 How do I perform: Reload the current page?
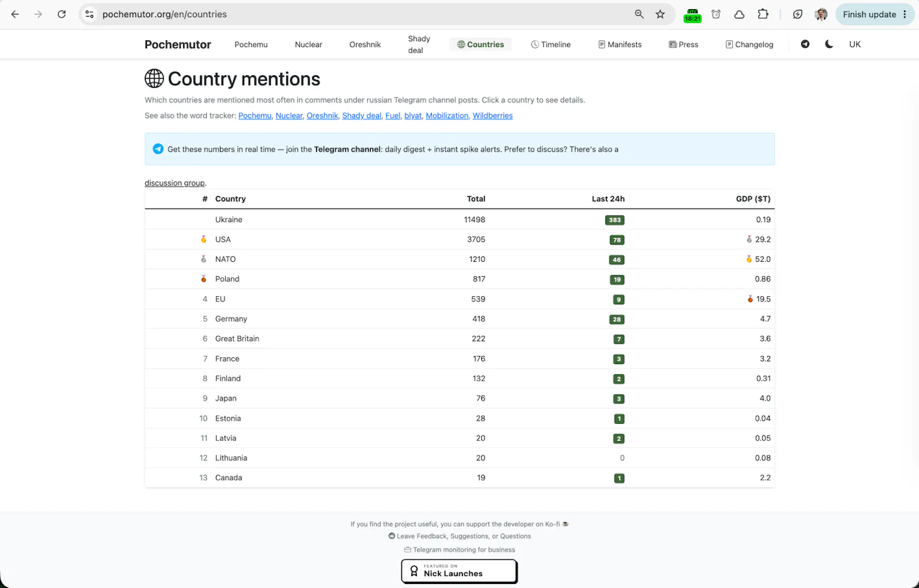click(x=61, y=14)
